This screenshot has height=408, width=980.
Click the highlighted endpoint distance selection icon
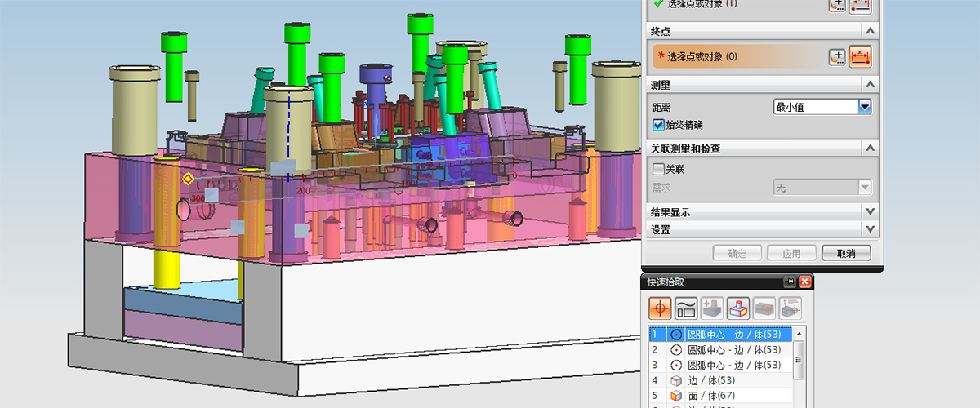(861, 56)
